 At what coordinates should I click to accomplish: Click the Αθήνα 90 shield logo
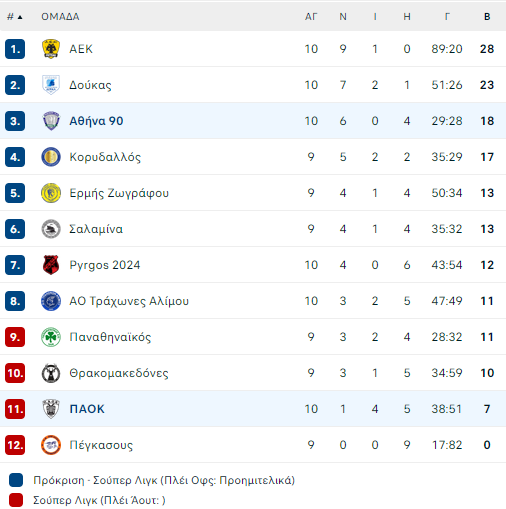tap(51, 121)
